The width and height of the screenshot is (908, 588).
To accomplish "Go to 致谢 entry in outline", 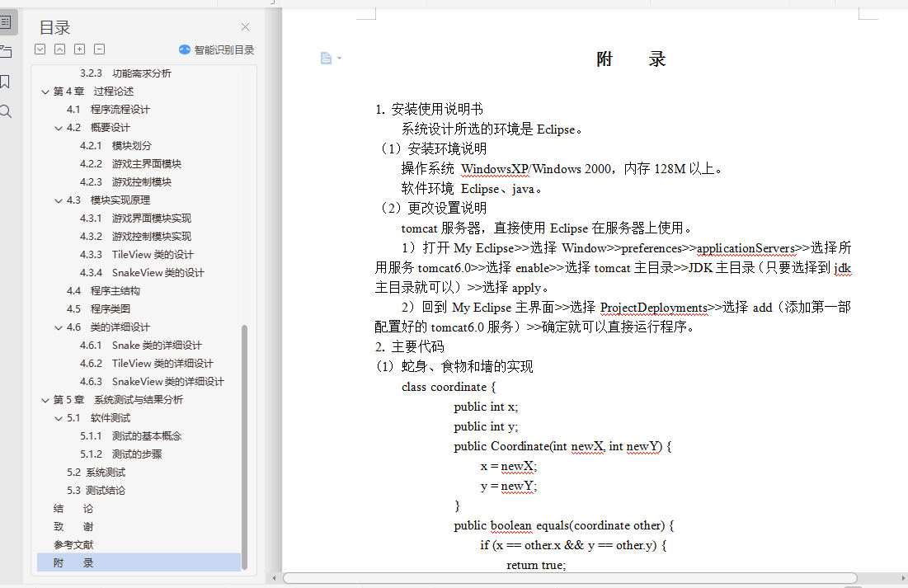I will pyautogui.click(x=73, y=527).
